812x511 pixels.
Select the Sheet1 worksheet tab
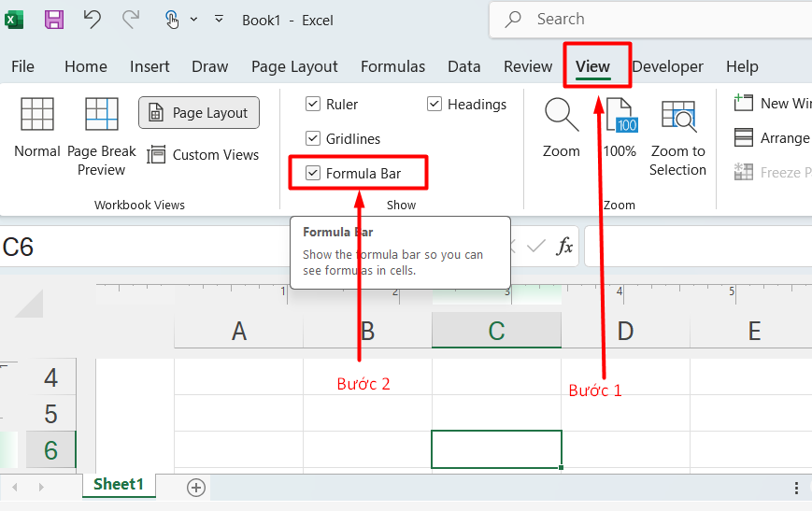coord(119,484)
